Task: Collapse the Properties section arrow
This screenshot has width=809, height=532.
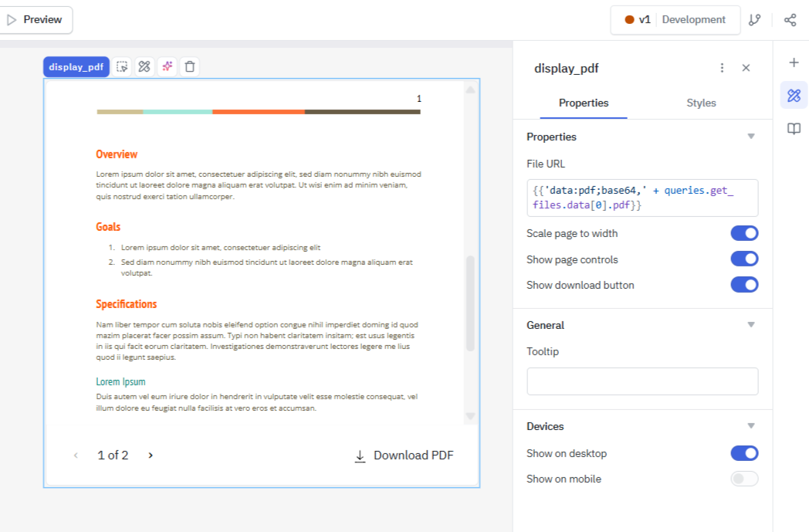Action: point(750,137)
